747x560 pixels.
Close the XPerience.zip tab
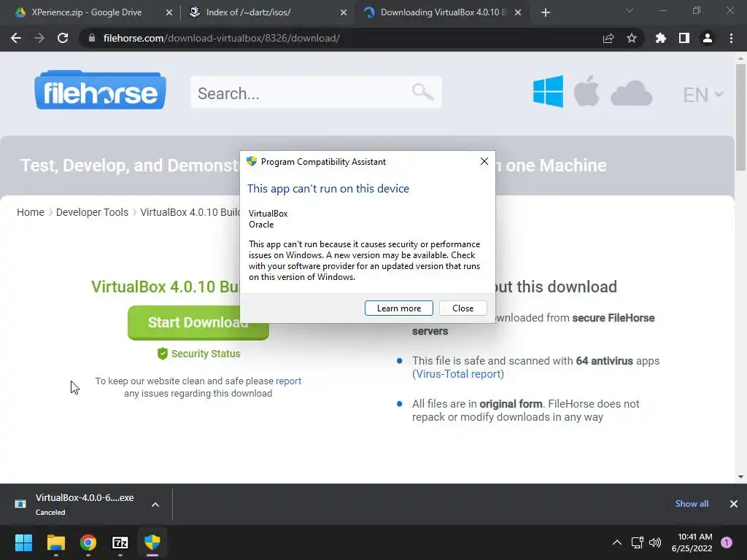click(169, 12)
